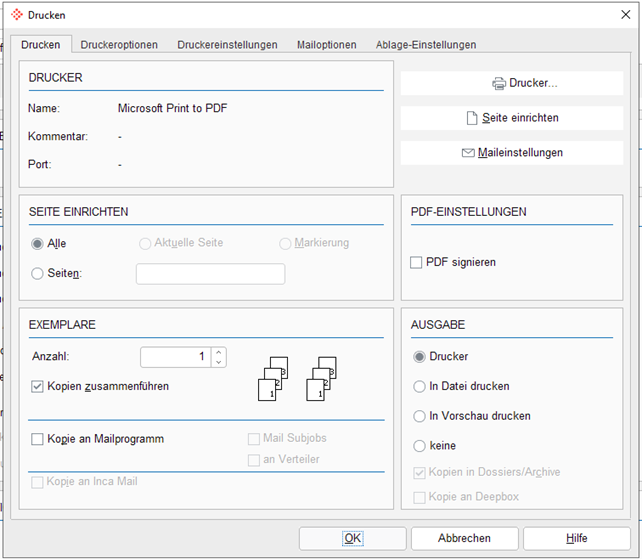Enable the PDF signieren checkbox
Image resolution: width=642 pixels, height=559 pixels.
pyautogui.click(x=416, y=263)
